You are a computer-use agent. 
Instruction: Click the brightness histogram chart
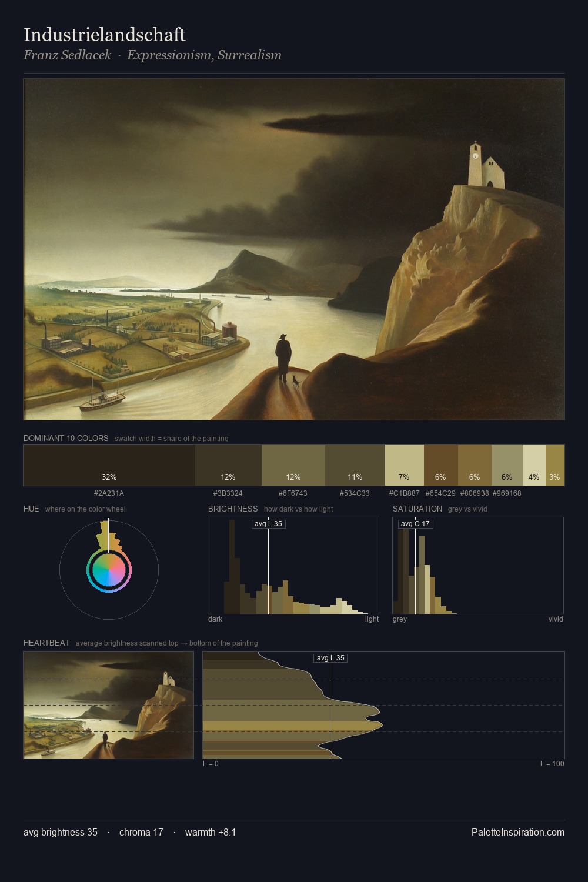coord(293,566)
